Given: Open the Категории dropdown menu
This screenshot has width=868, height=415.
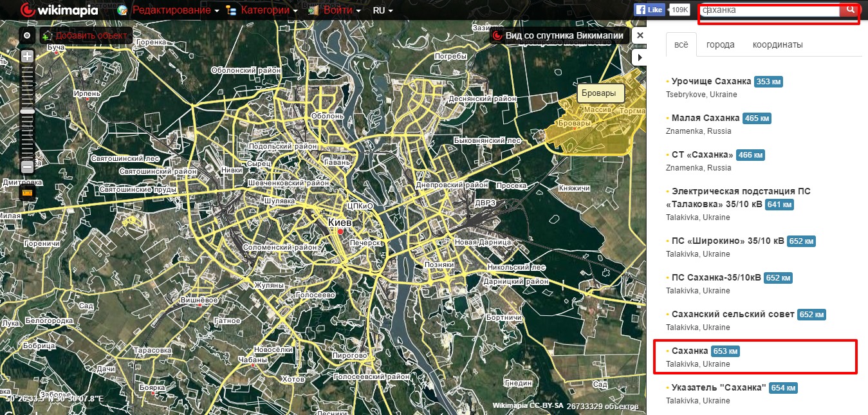Looking at the screenshot, I should [270, 10].
